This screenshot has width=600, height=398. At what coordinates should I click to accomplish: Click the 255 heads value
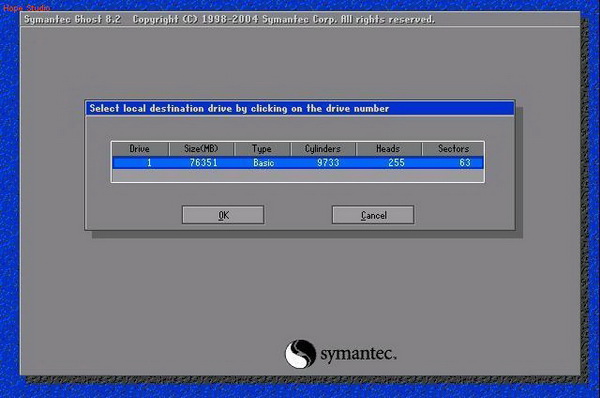tap(396, 163)
